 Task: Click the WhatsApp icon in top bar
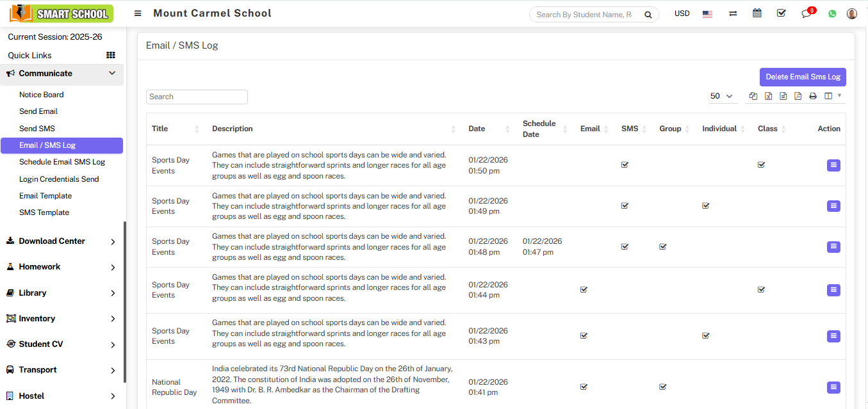click(832, 13)
